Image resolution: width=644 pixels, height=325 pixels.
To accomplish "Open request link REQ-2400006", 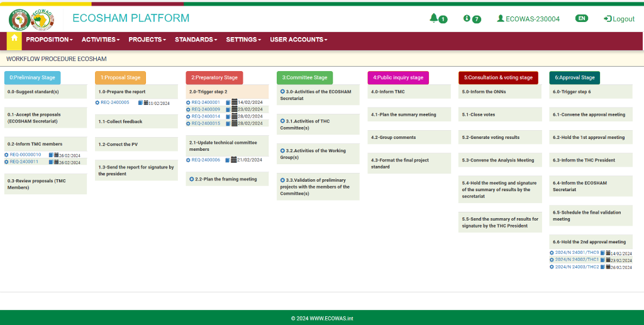I will (206, 160).
